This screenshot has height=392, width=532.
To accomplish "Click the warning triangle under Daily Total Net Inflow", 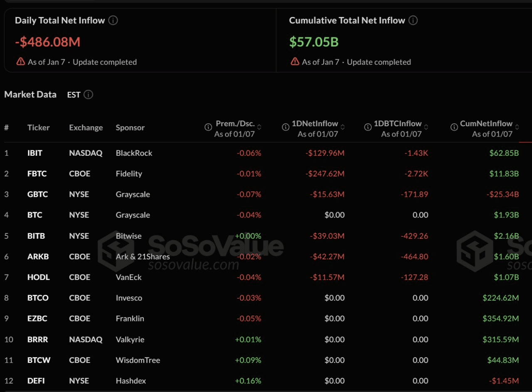I will click(x=20, y=61).
